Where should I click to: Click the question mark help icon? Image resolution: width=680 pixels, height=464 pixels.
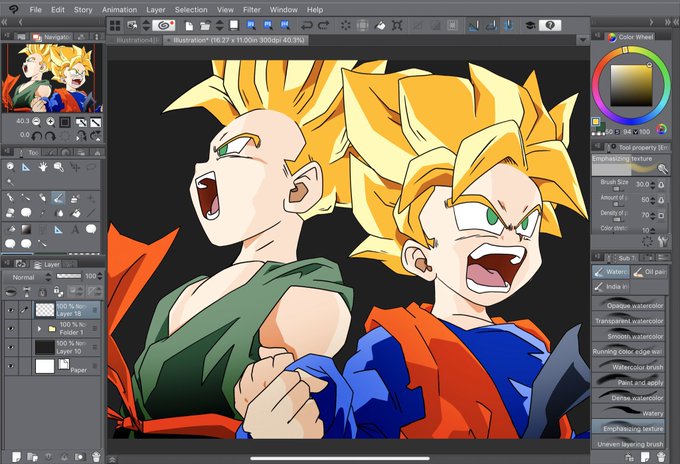point(549,26)
